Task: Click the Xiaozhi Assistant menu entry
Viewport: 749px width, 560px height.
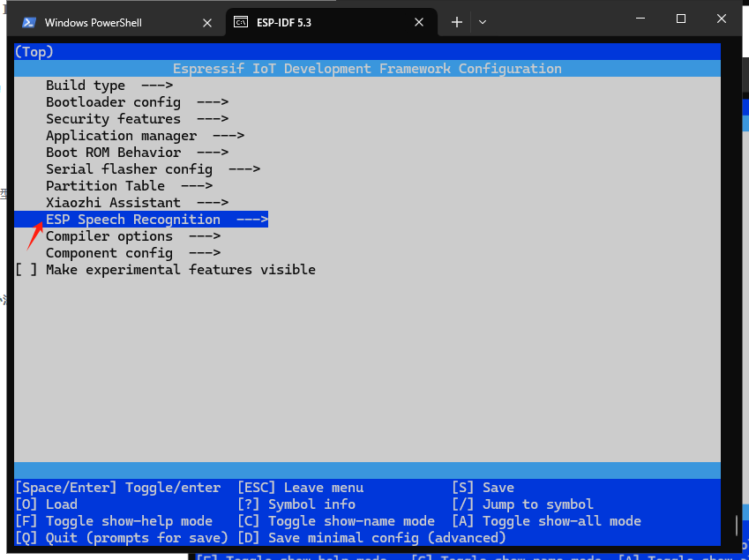Action: (x=113, y=203)
